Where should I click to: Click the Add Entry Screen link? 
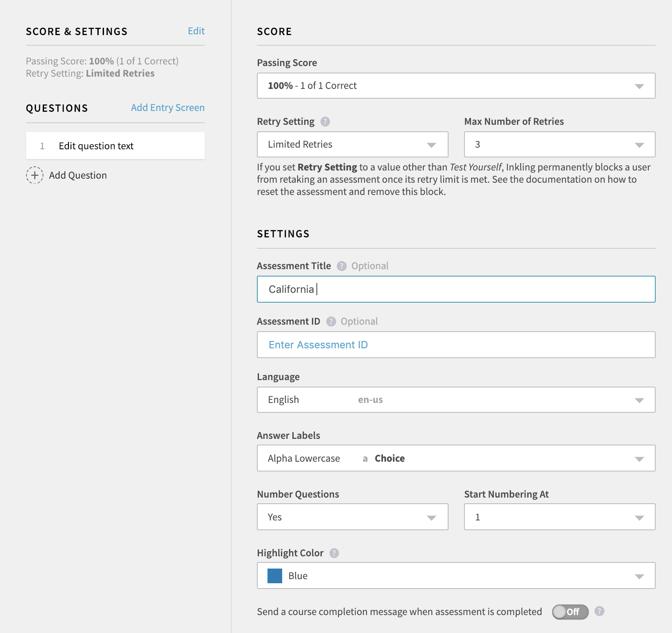(x=168, y=108)
